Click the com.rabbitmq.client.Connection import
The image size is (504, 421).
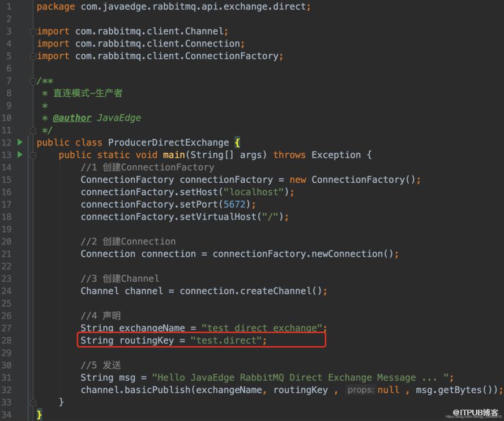point(158,44)
